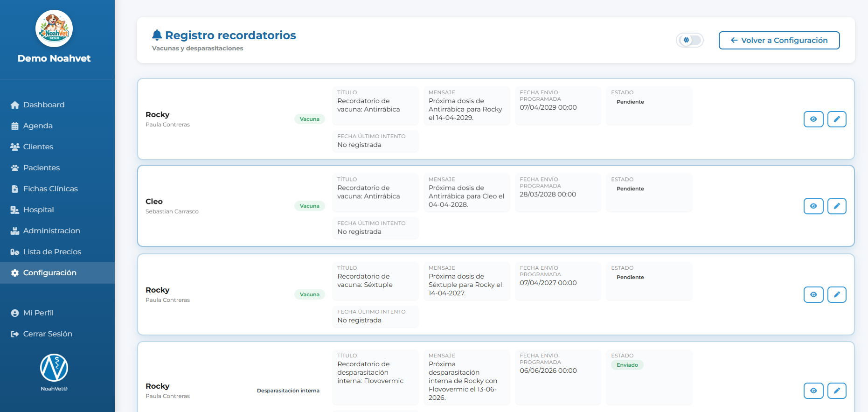Viewport: 868px width, 412px height.
Task: Edit the Rocky Antirrábica reminder with pencil
Action: (x=837, y=119)
